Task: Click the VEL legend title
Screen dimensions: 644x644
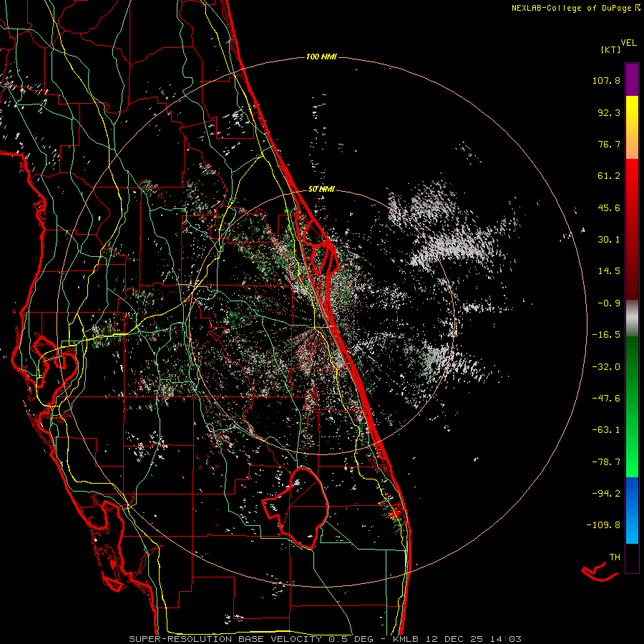Action: (x=628, y=43)
